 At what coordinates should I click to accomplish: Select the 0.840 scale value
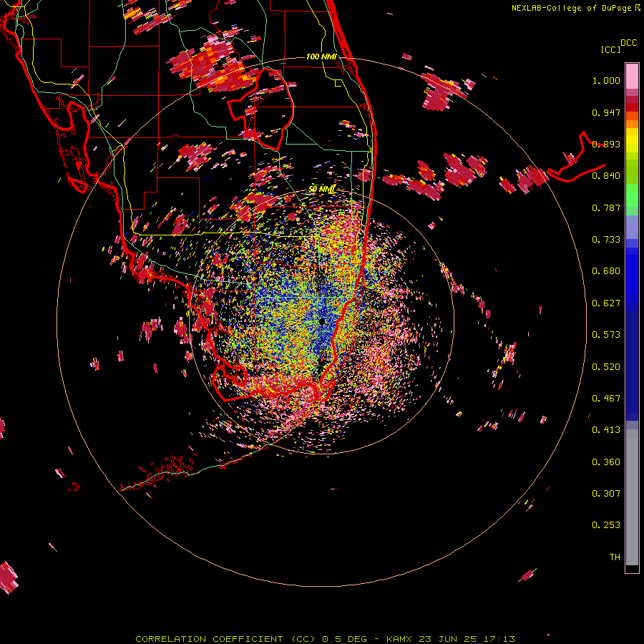click(x=606, y=176)
